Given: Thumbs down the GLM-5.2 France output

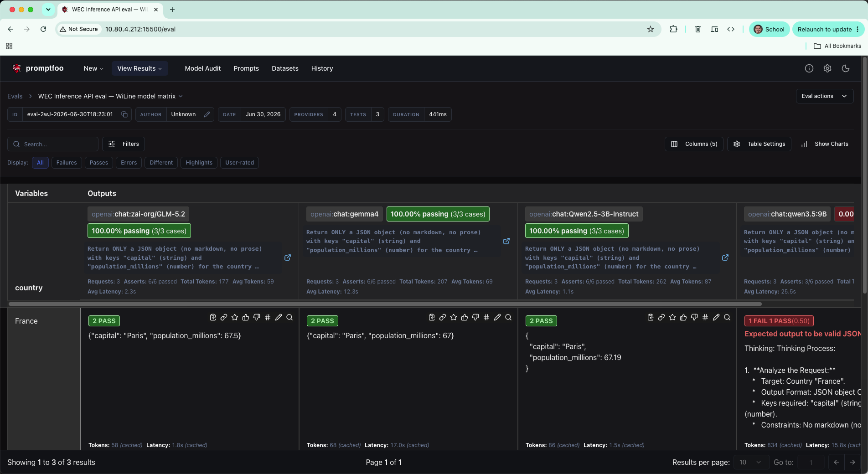Looking at the screenshot, I should tap(257, 317).
